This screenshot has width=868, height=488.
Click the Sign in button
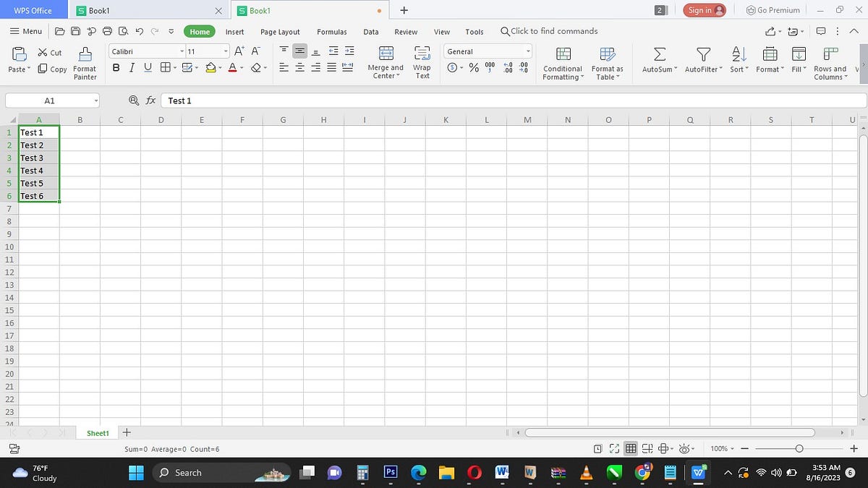(704, 10)
